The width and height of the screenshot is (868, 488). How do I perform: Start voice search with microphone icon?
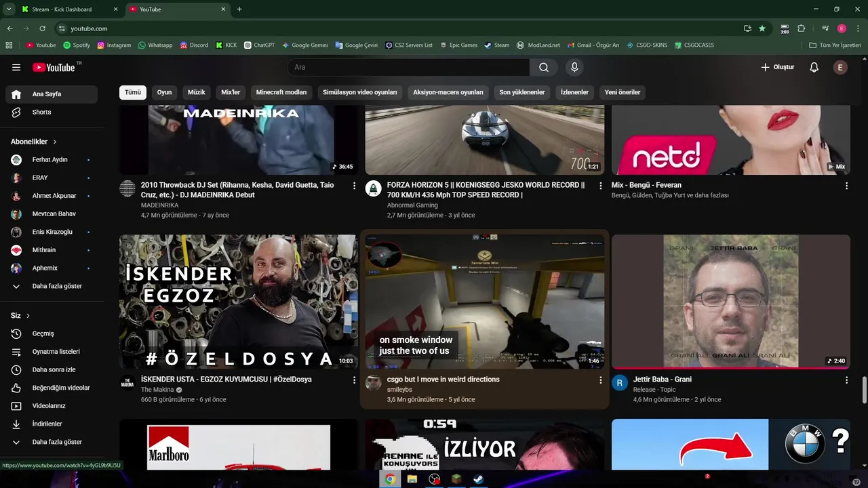click(574, 67)
